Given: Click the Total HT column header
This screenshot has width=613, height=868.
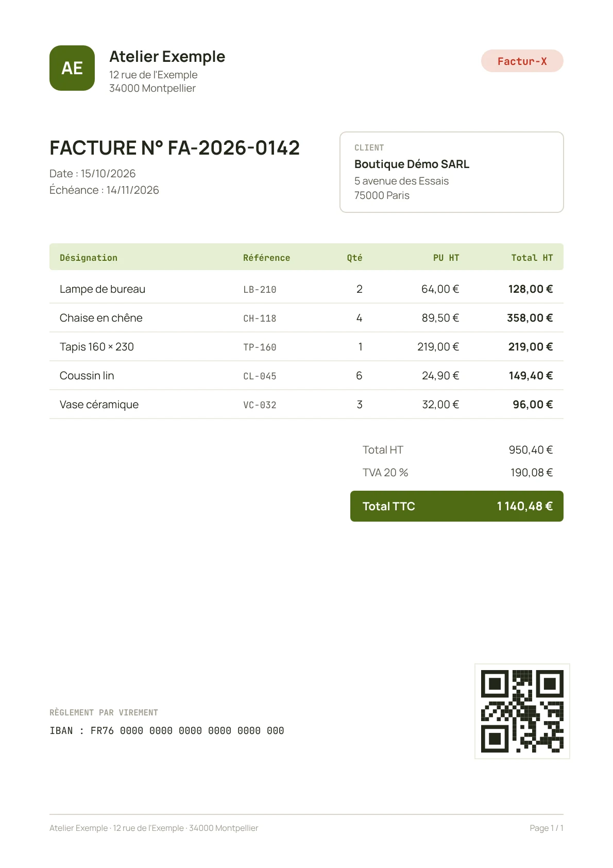Looking at the screenshot, I should click(x=532, y=258).
